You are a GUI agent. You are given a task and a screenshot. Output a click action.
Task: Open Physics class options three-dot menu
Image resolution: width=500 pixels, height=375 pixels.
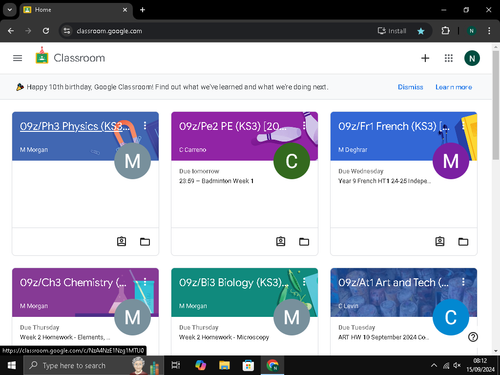pos(145,126)
